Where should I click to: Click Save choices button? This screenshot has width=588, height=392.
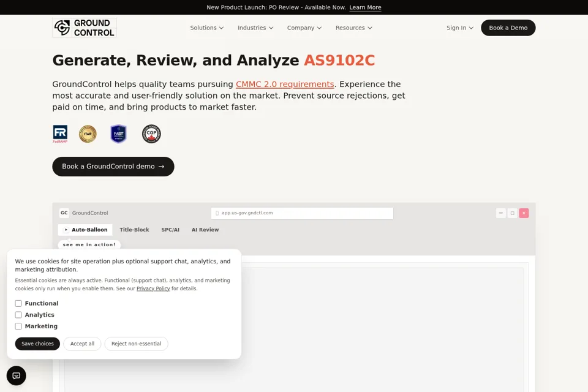tap(37, 344)
